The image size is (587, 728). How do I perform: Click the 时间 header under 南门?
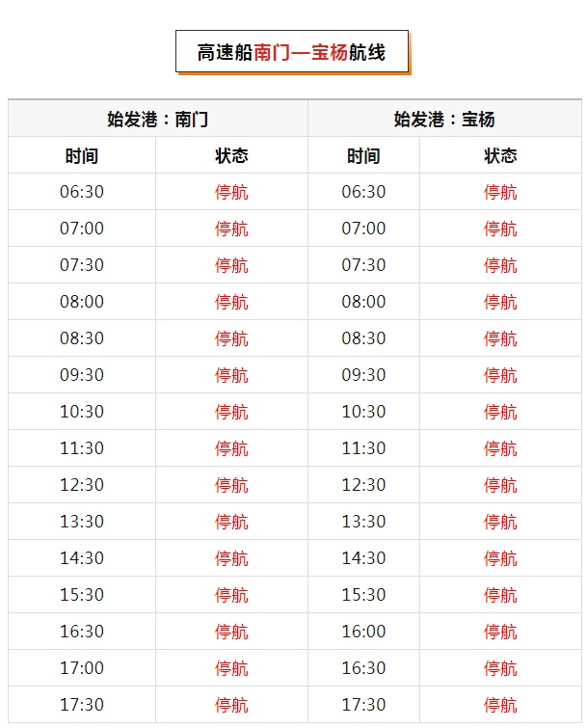82,156
